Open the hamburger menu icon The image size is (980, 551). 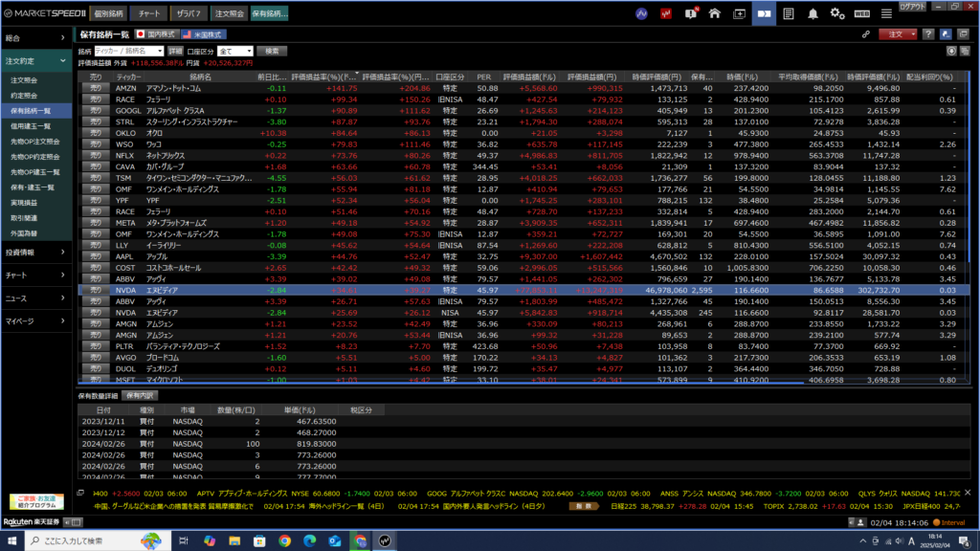(x=886, y=13)
